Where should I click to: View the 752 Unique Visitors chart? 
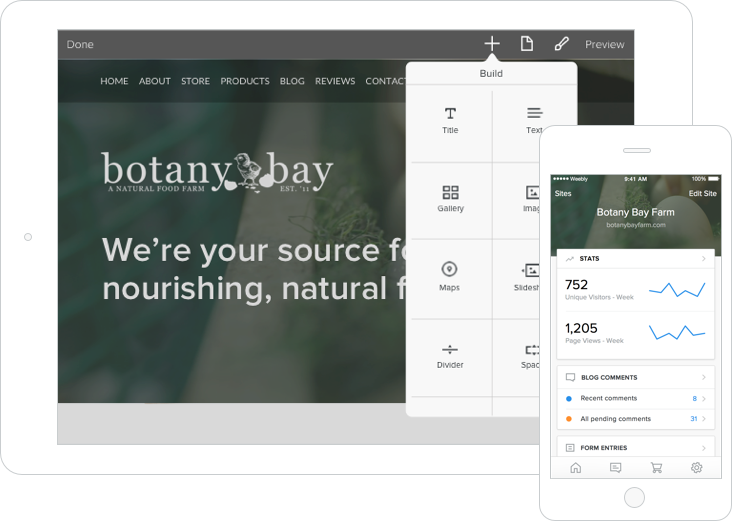677,290
